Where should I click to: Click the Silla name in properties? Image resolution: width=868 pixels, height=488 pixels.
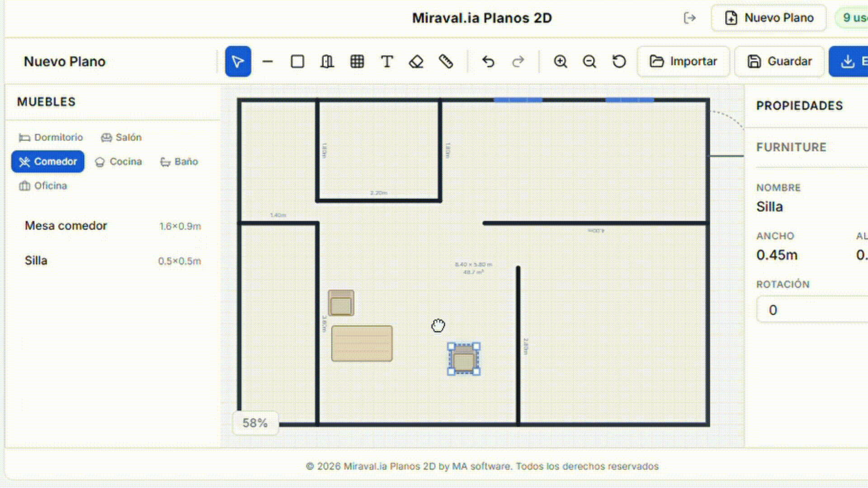(769, 207)
